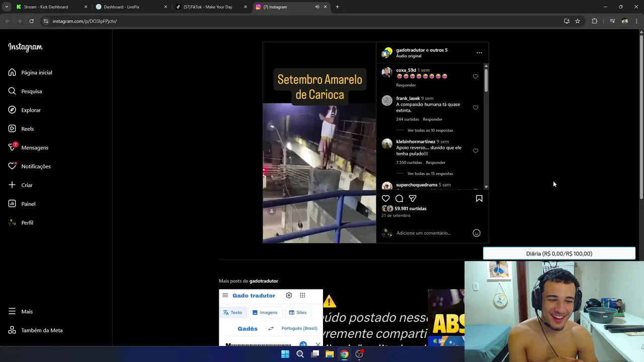Screen dimensions: 644x362
Task: Open Gado tradutor post thumbnail
Action: point(271,318)
